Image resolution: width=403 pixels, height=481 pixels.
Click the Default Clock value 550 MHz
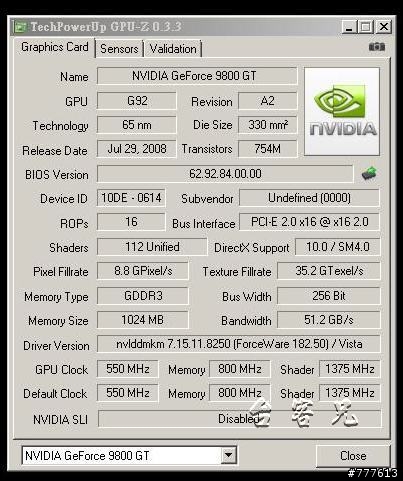[x=128, y=393]
